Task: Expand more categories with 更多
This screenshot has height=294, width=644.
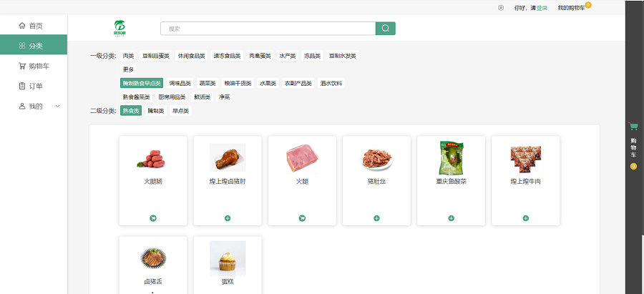Action: 128,69
